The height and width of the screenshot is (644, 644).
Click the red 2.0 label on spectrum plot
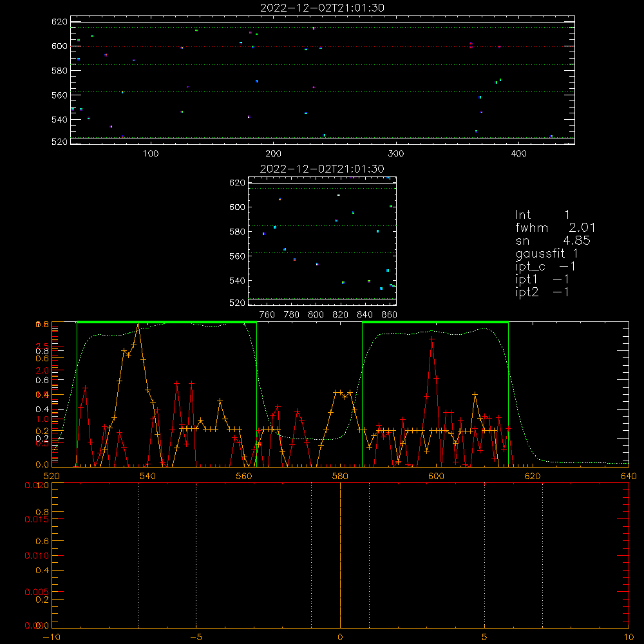pyautogui.click(x=43, y=370)
